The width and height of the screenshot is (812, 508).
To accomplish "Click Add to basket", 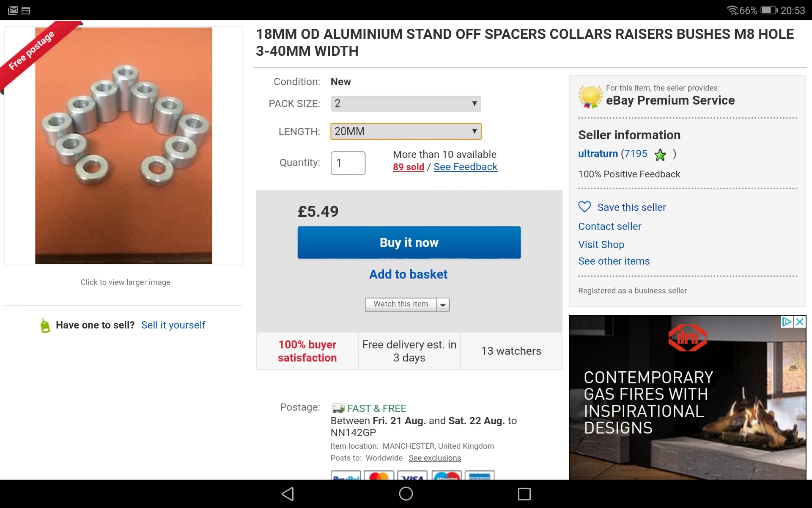I will (408, 274).
